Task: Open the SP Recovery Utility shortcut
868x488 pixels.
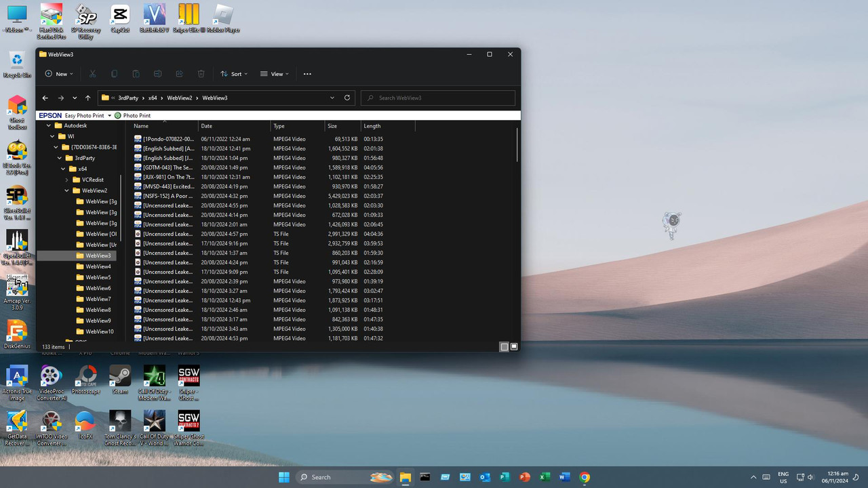Action: click(x=86, y=21)
